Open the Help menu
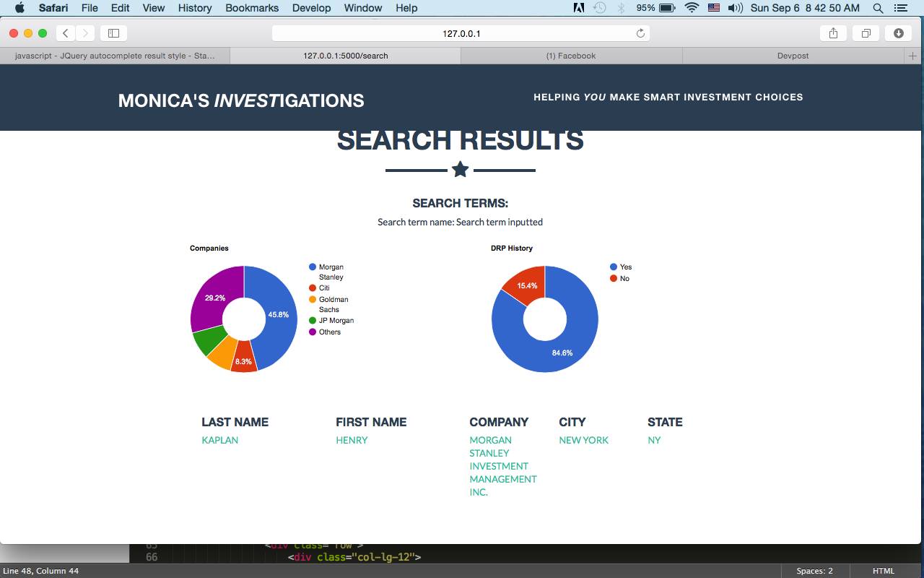This screenshot has height=578, width=924. click(x=406, y=8)
